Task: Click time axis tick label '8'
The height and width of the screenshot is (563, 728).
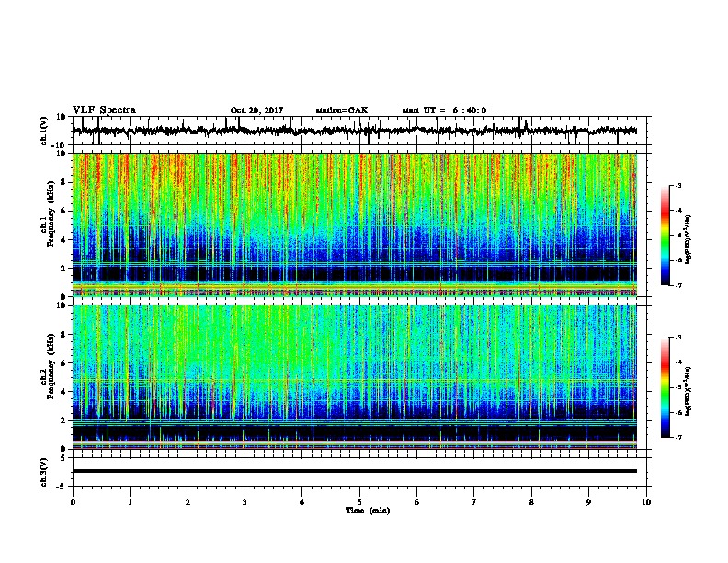Action: [x=531, y=502]
